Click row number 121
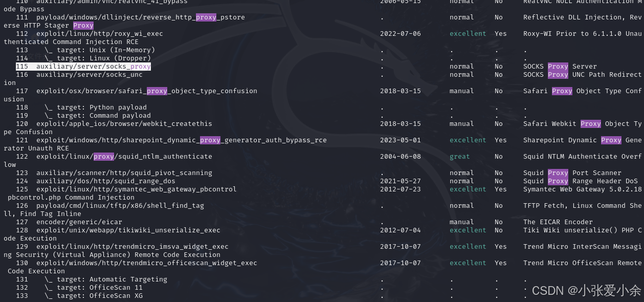This screenshot has width=644, height=302. click(x=22, y=140)
